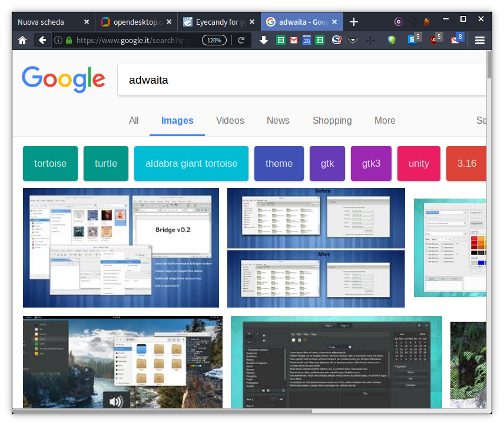Go to the Firefox home page icon

22,40
